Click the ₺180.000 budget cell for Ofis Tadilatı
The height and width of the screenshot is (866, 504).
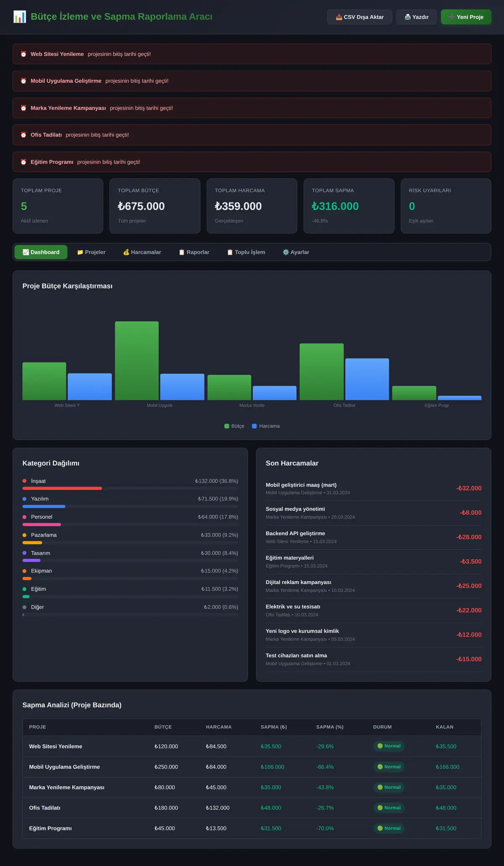(x=166, y=808)
